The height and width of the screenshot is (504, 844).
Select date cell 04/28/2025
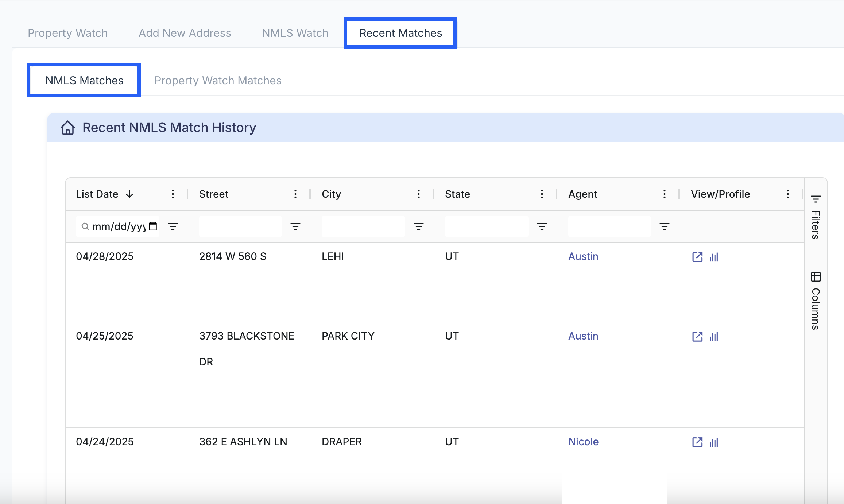point(105,256)
